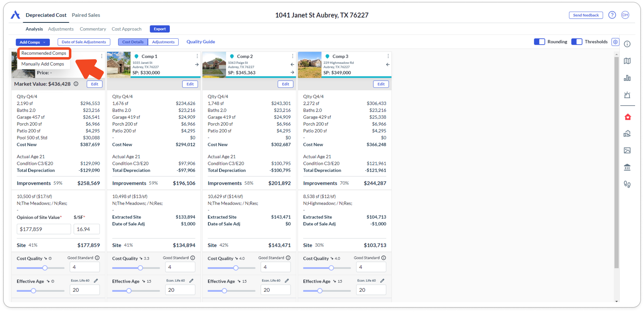
Task: Click pencil icon for Comp 1 Econ Life
Action: point(191,281)
